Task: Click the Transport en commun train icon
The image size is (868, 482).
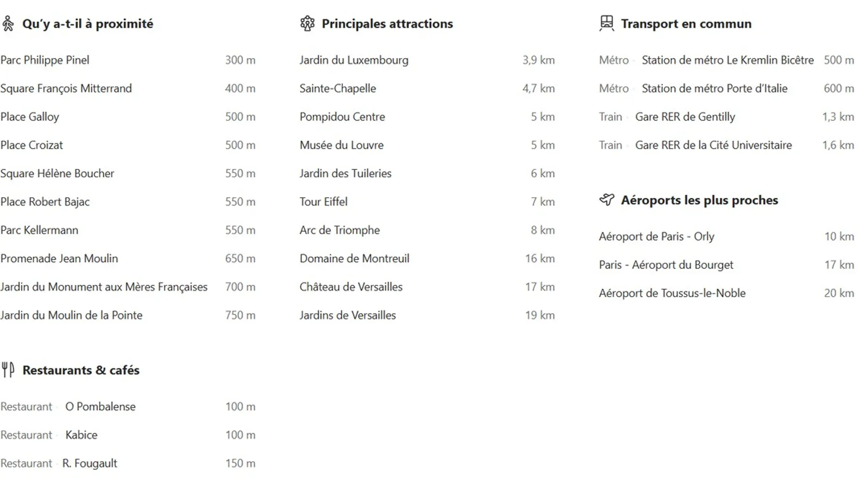Action: [606, 23]
